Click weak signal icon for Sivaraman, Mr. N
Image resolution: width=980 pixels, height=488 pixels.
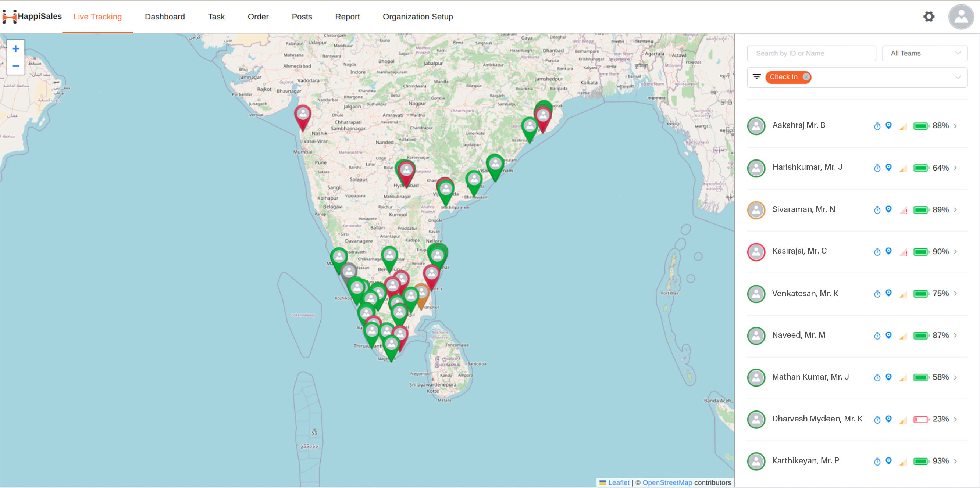coord(903,210)
